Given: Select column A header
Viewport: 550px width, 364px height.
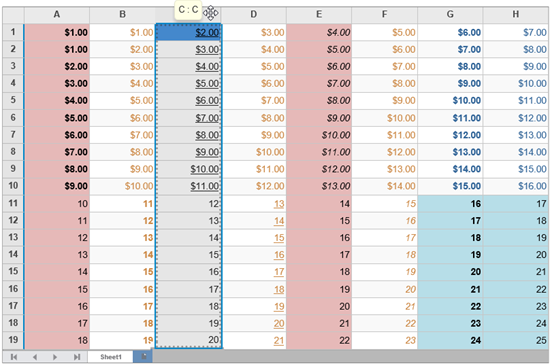Looking at the screenshot, I should pyautogui.click(x=57, y=15).
